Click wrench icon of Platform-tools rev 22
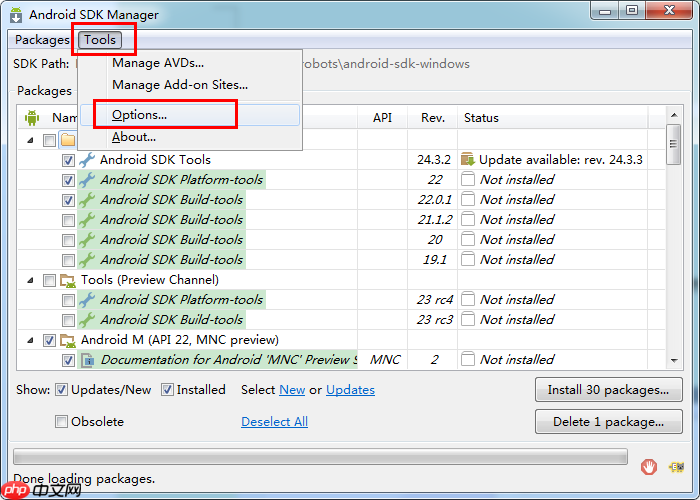Viewport: 700px width, 500px height. pyautogui.click(x=87, y=180)
